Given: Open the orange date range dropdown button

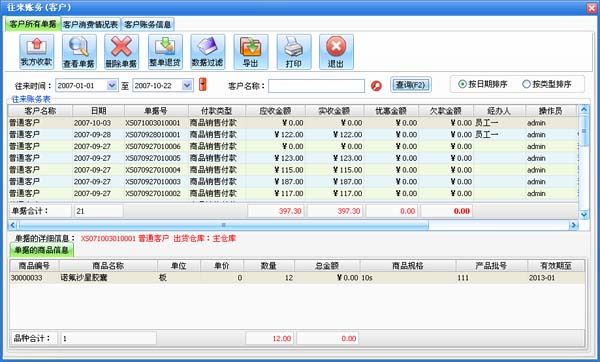Looking at the screenshot, I should point(203,85).
